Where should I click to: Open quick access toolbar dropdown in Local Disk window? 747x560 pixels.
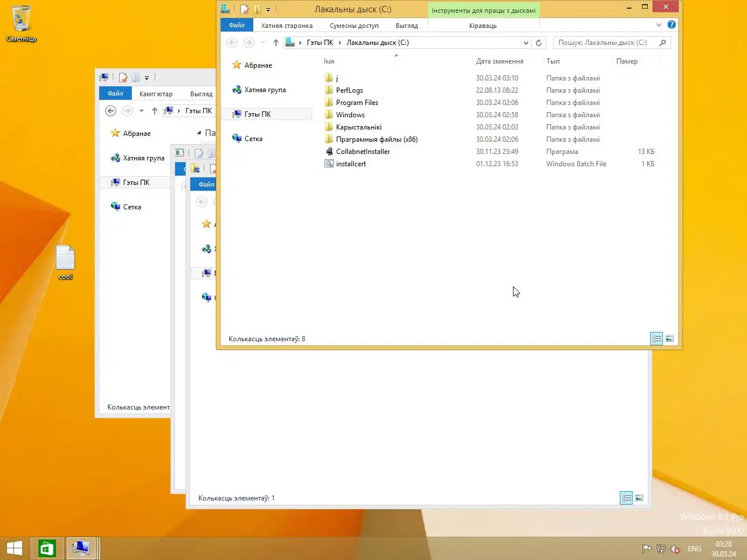coord(268,10)
